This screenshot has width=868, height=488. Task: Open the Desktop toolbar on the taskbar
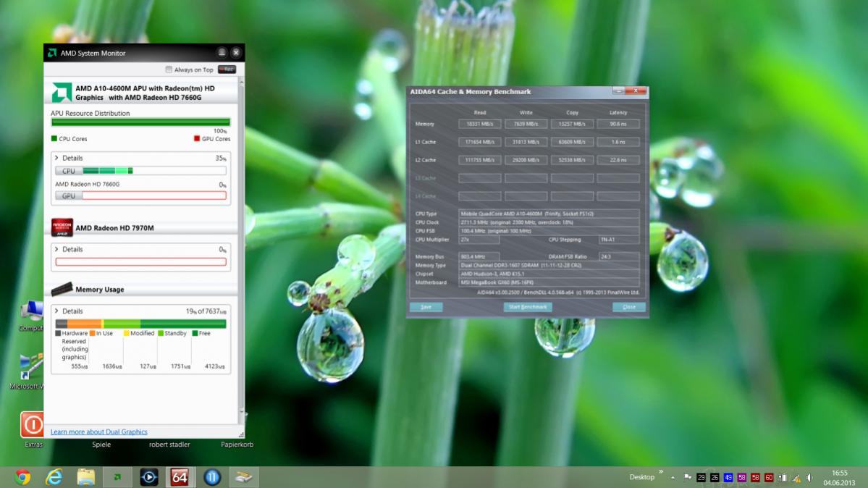(x=641, y=477)
